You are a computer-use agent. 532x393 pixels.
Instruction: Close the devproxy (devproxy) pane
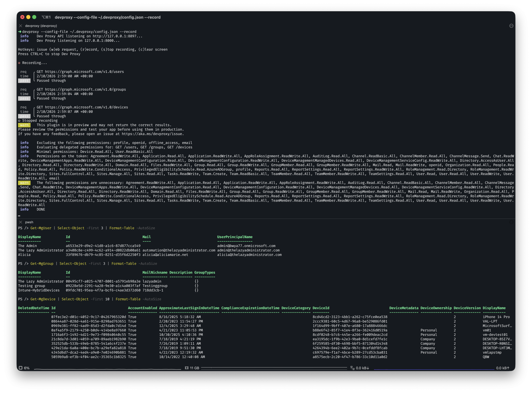[21, 26]
